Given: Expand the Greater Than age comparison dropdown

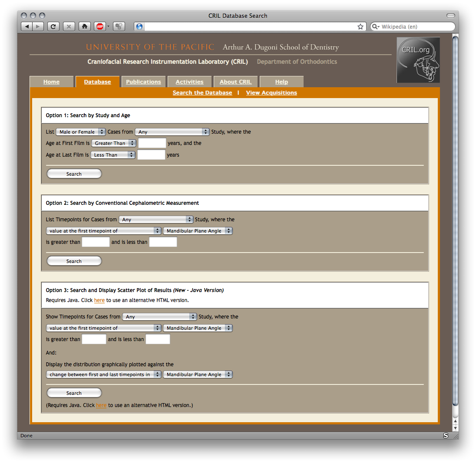Looking at the screenshot, I should point(113,143).
